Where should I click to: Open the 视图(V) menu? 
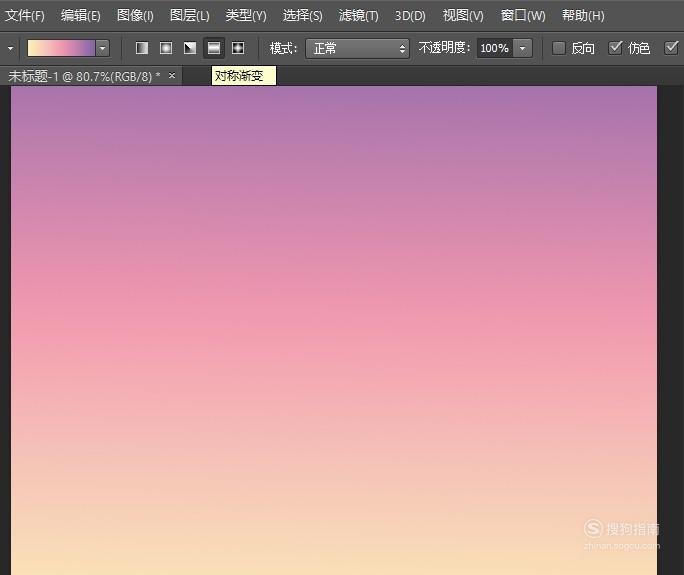tap(463, 16)
